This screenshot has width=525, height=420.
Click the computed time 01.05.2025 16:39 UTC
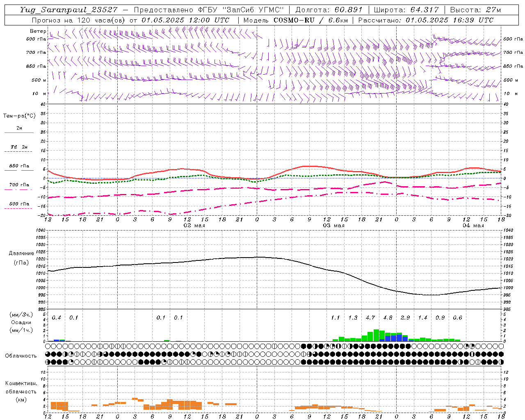point(450,20)
